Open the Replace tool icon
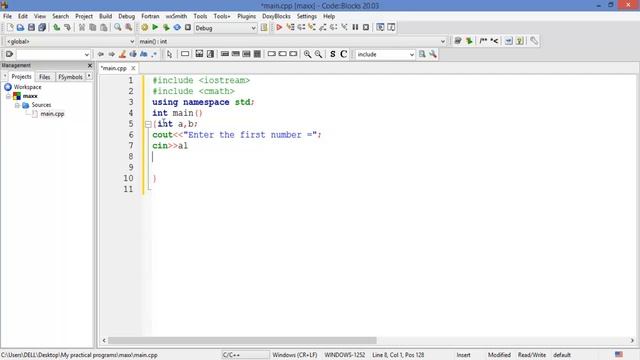The width and height of the screenshot is (640, 360). click(129, 27)
